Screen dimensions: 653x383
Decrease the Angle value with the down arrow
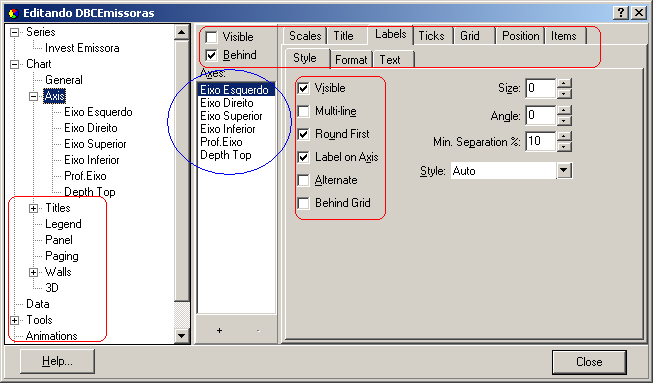click(x=564, y=121)
